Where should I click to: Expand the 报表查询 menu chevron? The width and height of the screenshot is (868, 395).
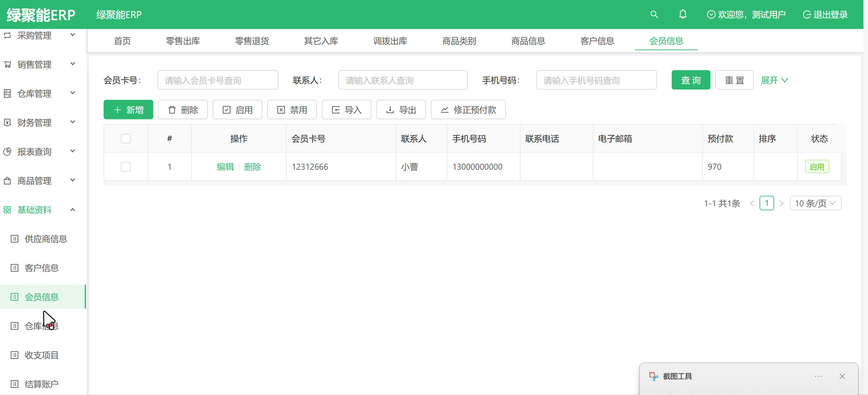72,151
